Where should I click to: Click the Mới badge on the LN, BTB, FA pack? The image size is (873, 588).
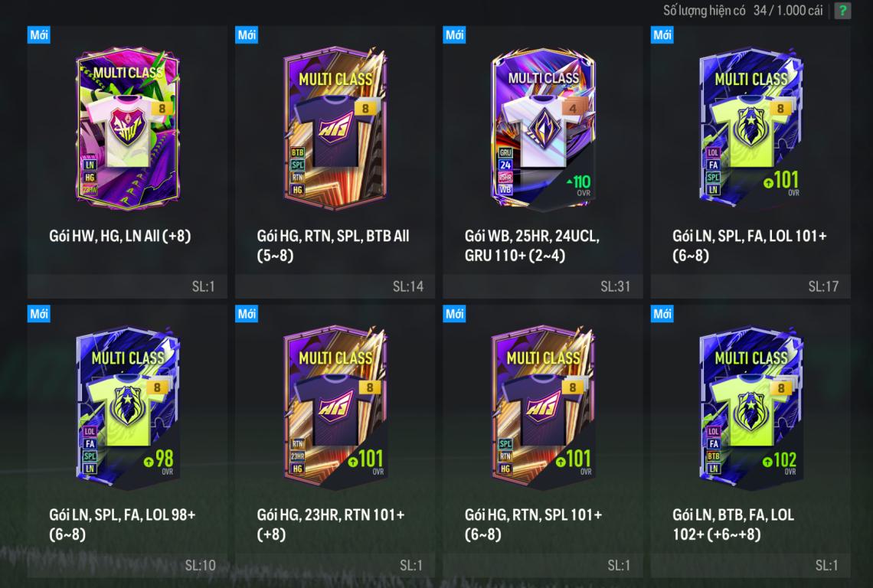(x=662, y=313)
